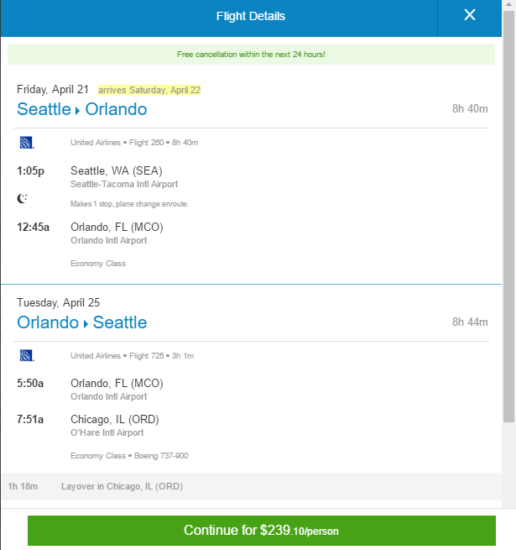Click the 8h 44m return duration
The width and height of the screenshot is (516, 550).
click(470, 322)
